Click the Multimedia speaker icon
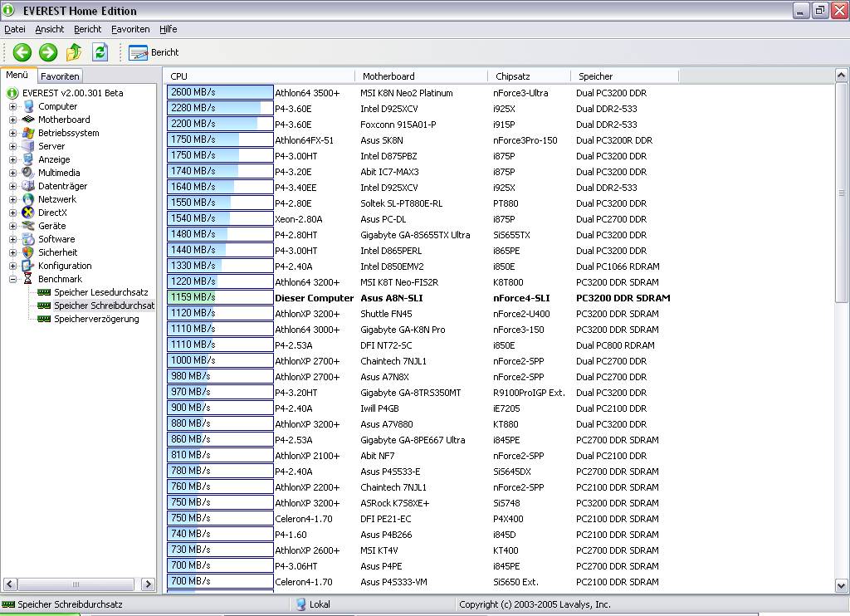The image size is (850, 616). (28, 173)
